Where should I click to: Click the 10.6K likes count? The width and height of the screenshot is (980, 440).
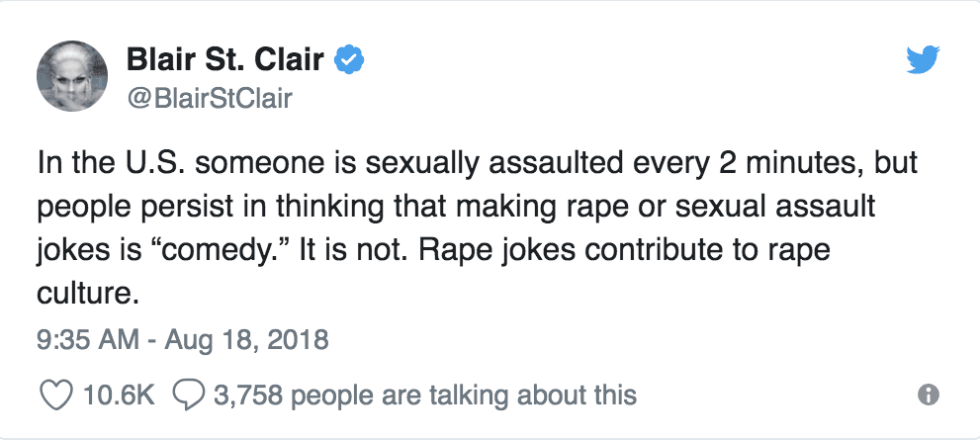[x=118, y=395]
